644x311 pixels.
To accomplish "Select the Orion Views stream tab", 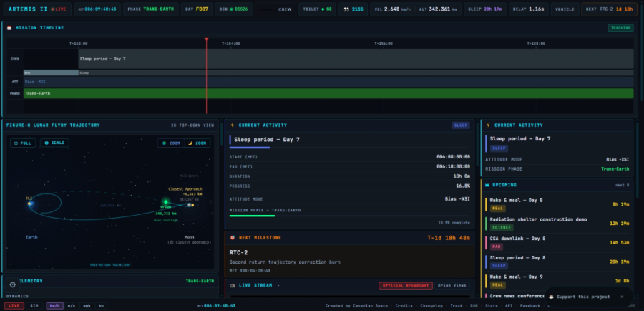I will click(452, 285).
